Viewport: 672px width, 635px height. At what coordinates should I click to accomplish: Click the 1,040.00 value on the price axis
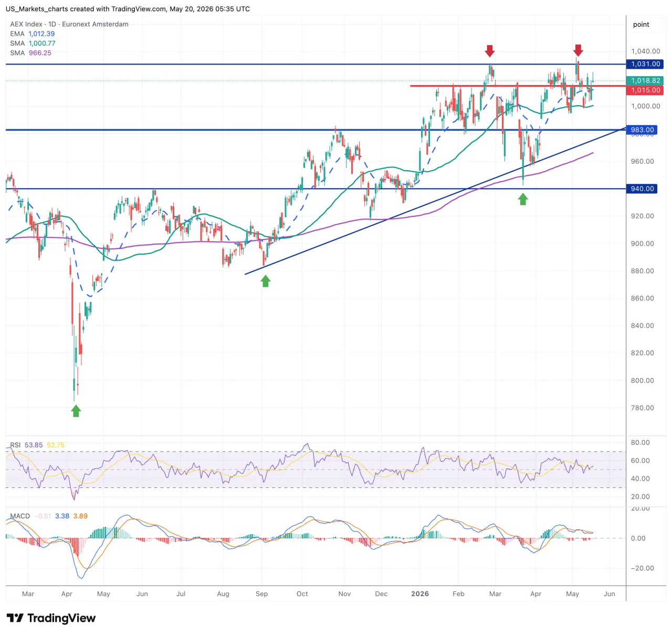tap(645, 51)
